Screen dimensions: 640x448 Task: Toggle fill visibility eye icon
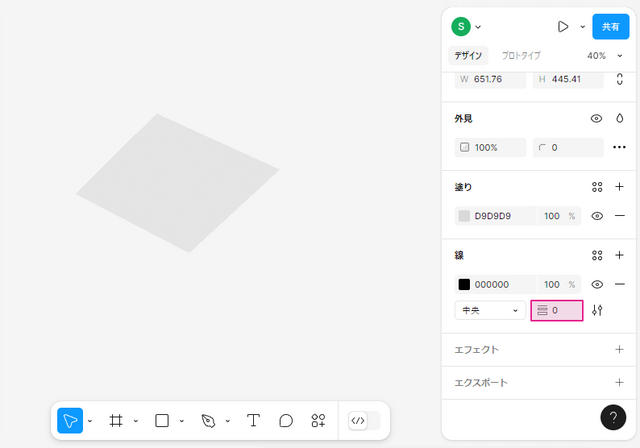597,216
